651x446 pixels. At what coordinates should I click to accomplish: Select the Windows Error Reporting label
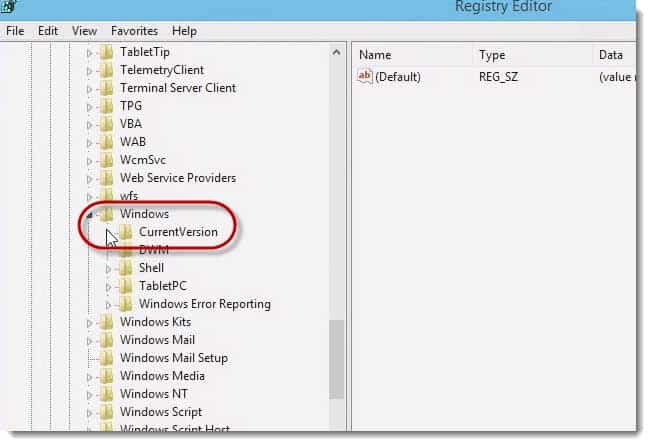(205, 304)
